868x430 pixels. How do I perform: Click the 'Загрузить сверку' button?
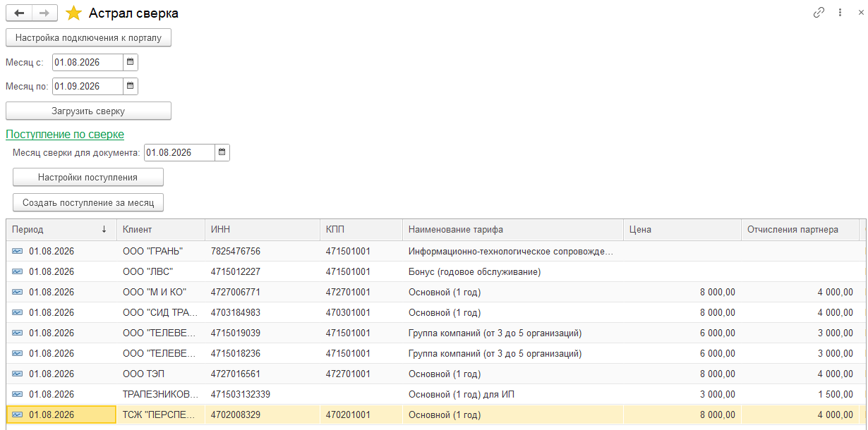(89, 111)
